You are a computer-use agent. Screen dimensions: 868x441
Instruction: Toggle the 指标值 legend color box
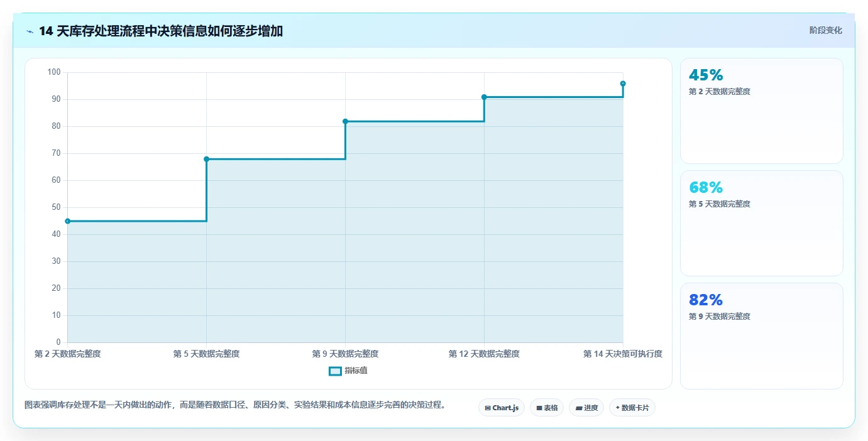point(336,371)
